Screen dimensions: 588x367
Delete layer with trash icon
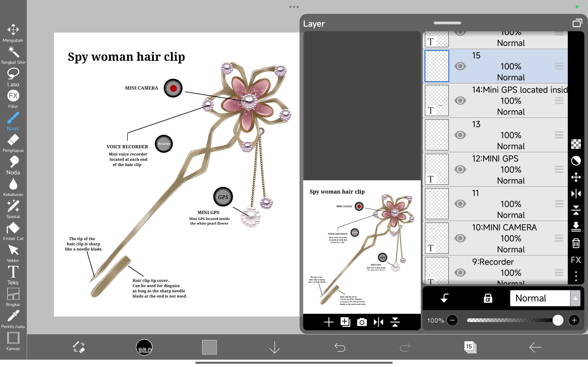click(576, 243)
